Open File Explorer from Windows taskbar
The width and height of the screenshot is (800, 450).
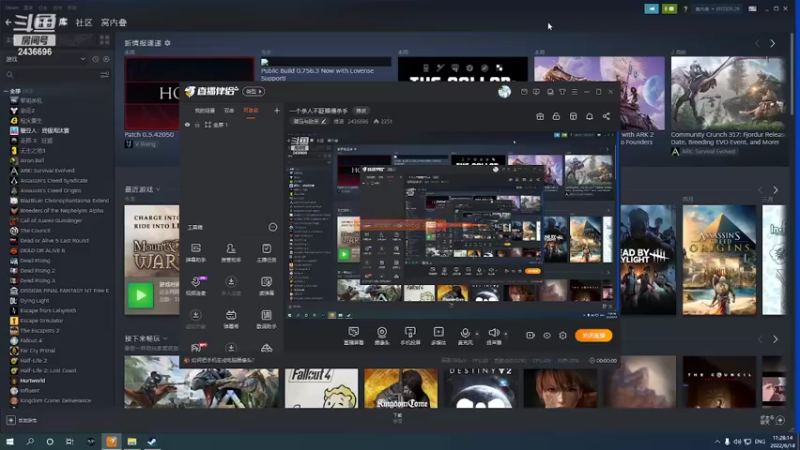(132, 441)
